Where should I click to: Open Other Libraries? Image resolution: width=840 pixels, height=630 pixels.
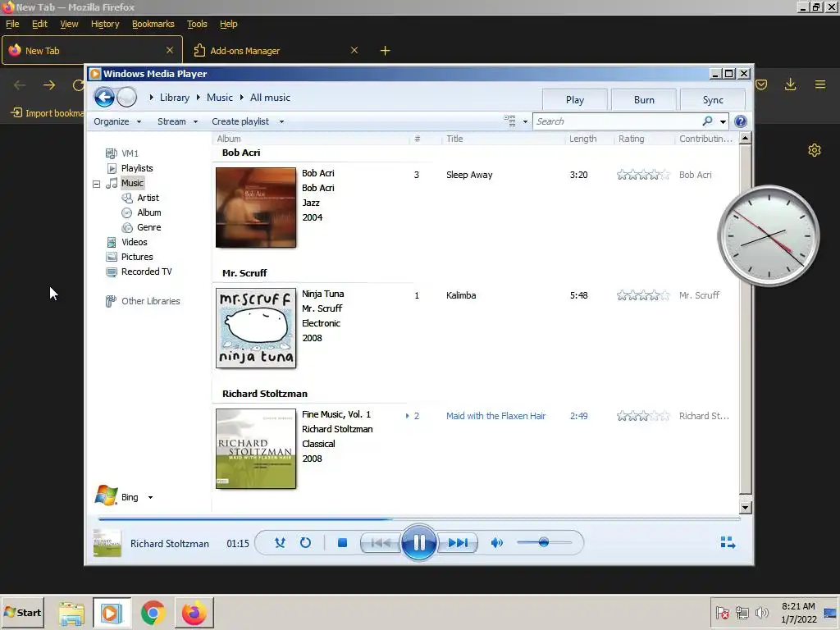click(x=143, y=301)
